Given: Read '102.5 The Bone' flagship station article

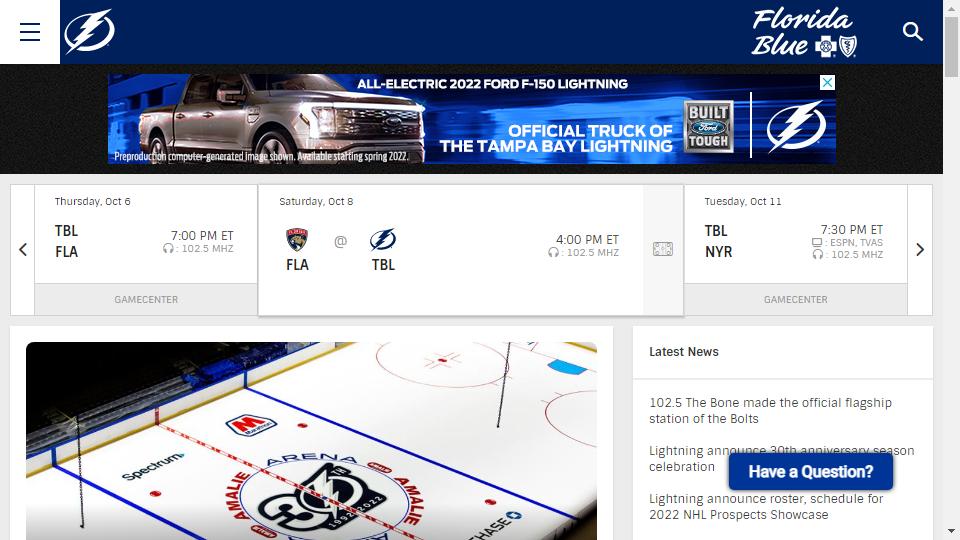Looking at the screenshot, I should 770,410.
